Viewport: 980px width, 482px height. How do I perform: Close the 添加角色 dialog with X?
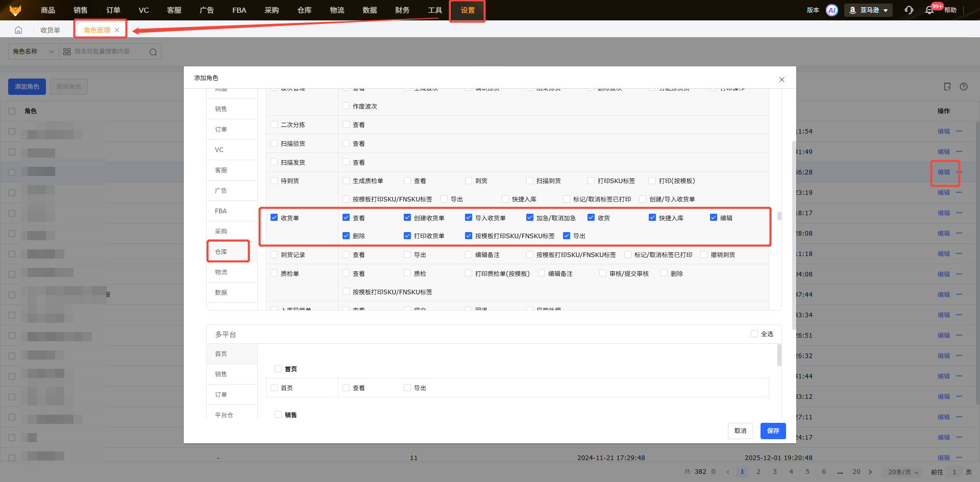(x=781, y=80)
